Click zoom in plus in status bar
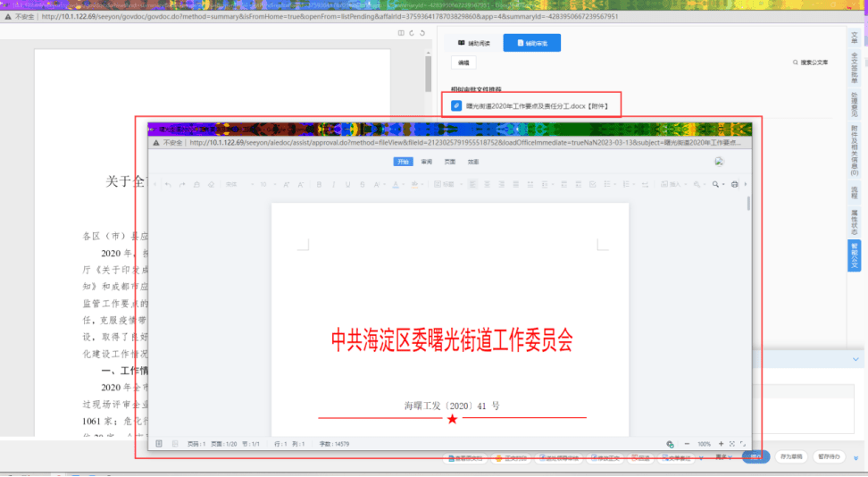The width and height of the screenshot is (868, 477). coord(721,444)
